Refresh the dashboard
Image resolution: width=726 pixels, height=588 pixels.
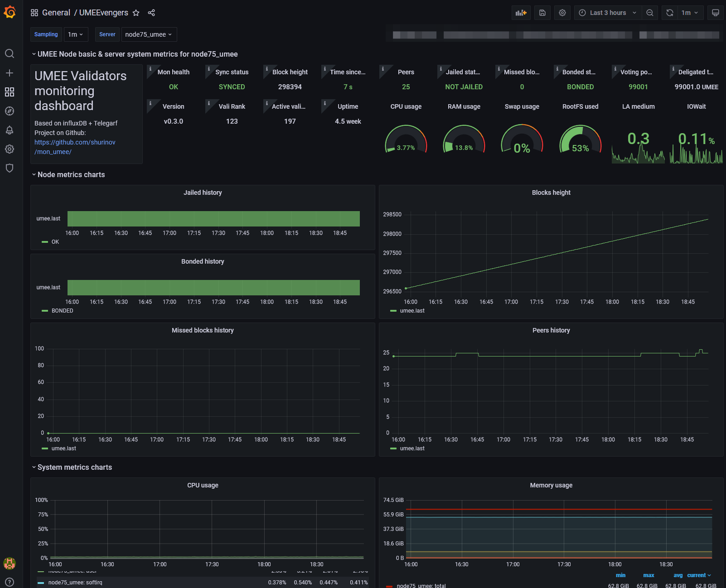(670, 13)
